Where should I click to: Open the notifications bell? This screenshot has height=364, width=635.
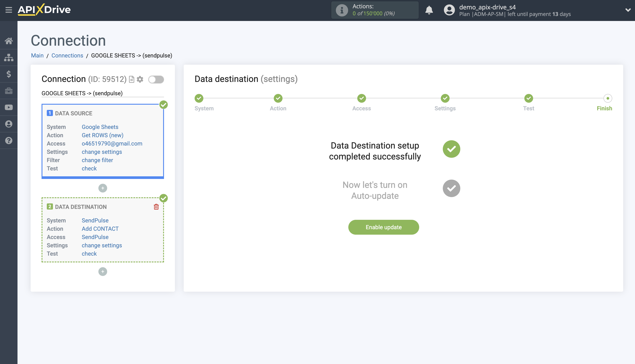click(429, 10)
